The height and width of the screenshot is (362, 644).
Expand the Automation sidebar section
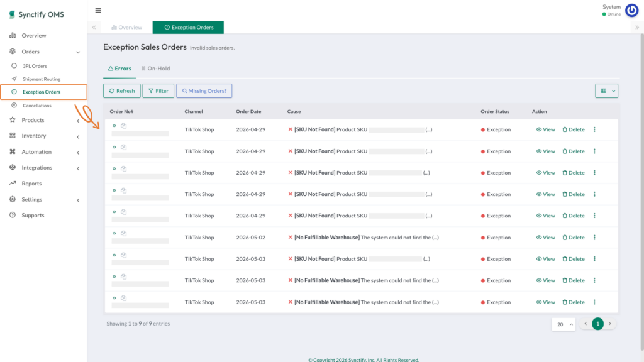pos(77,153)
